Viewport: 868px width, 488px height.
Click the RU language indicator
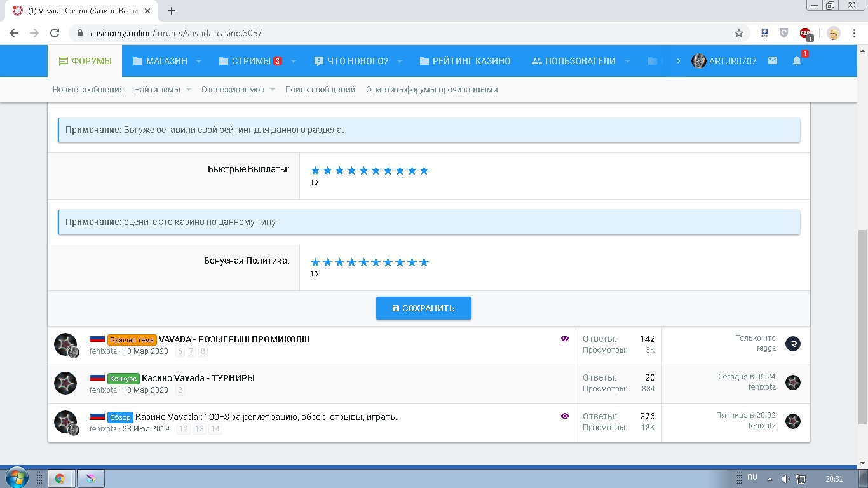click(x=752, y=477)
